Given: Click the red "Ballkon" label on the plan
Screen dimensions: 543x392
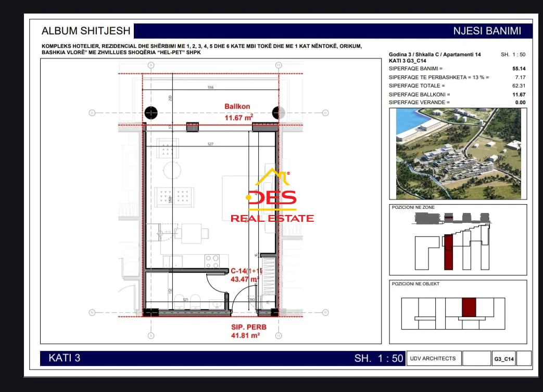Looking at the screenshot, I should click(237, 106).
